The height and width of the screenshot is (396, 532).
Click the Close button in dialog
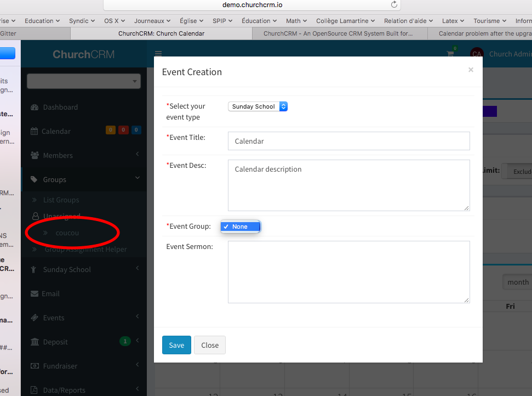pos(210,345)
